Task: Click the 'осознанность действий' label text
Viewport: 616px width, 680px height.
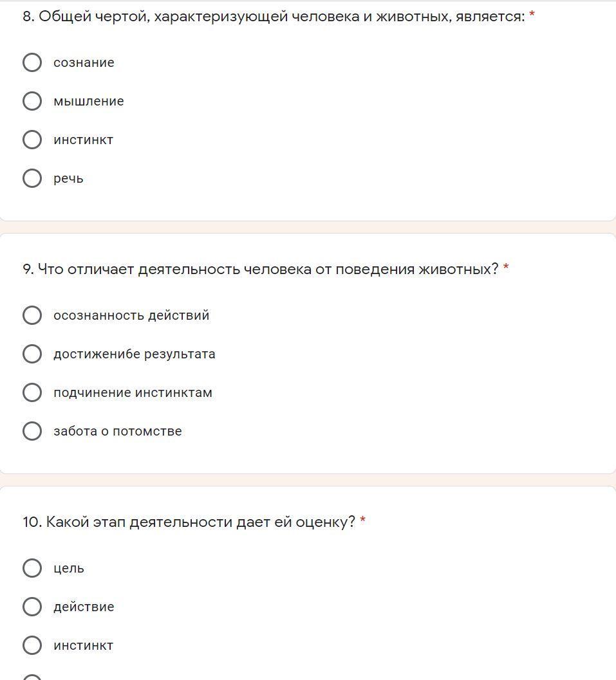Action: (131, 315)
